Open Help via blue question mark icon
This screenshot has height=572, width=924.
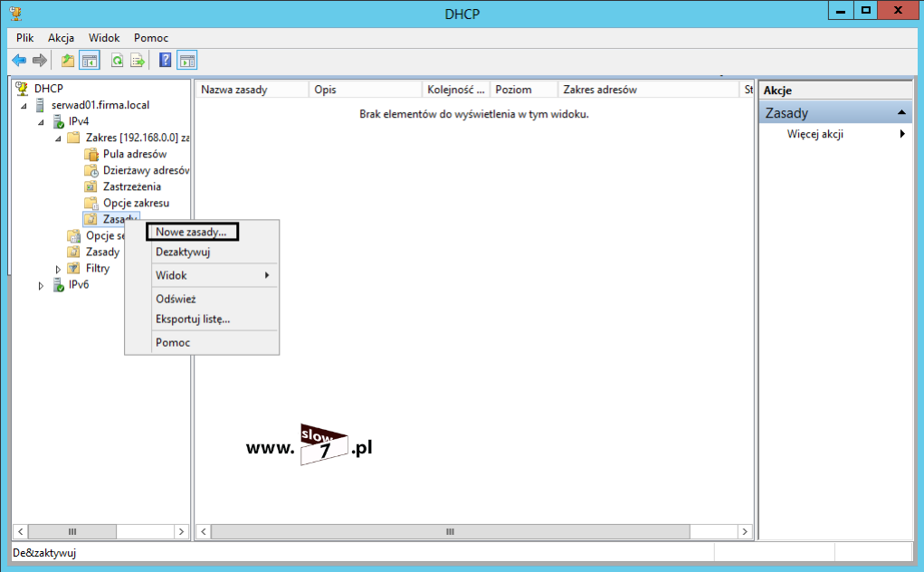(166, 61)
